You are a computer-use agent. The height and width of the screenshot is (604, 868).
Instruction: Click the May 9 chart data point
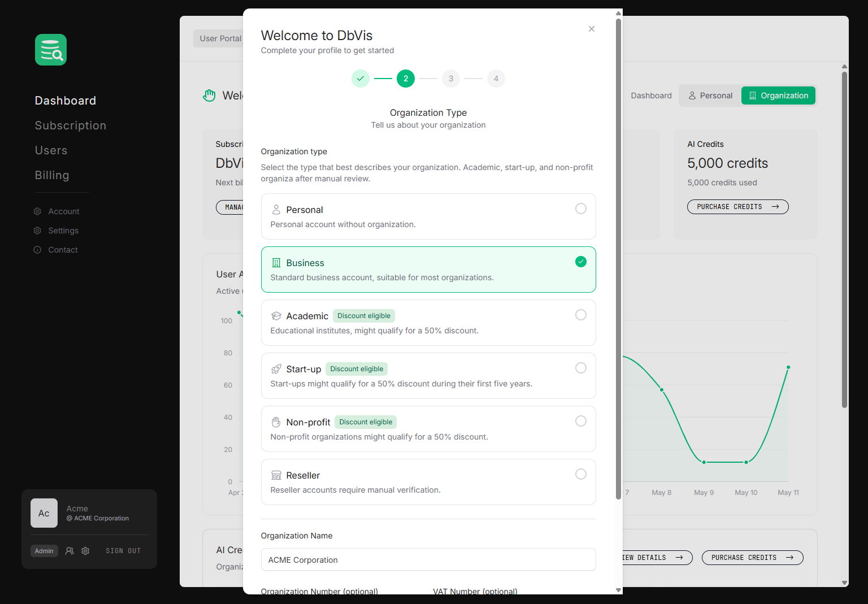(704, 462)
